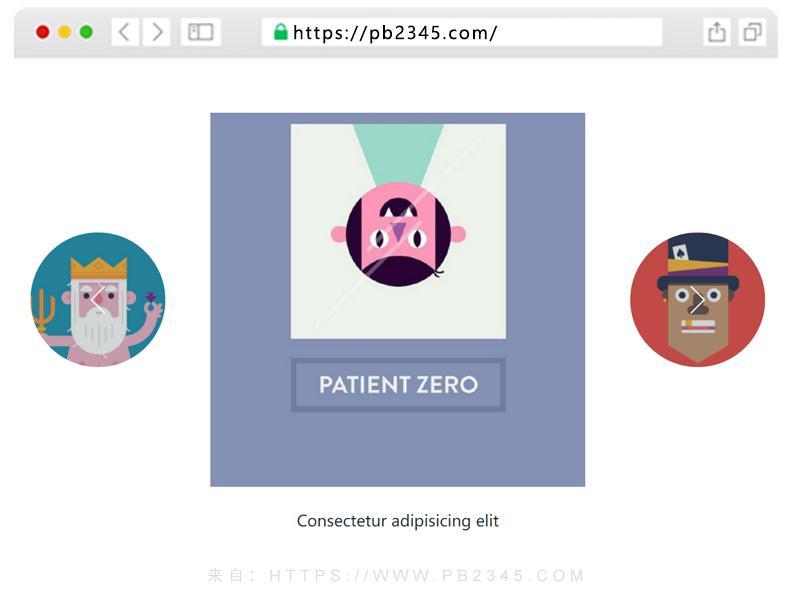790x593 pixels.
Task: Select the top hat gambler character thumbnail
Action: click(697, 299)
